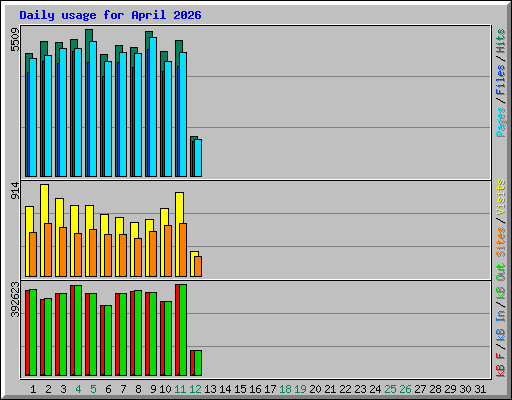
Task: Click the 'kB Out' legend label
Action: point(501,282)
